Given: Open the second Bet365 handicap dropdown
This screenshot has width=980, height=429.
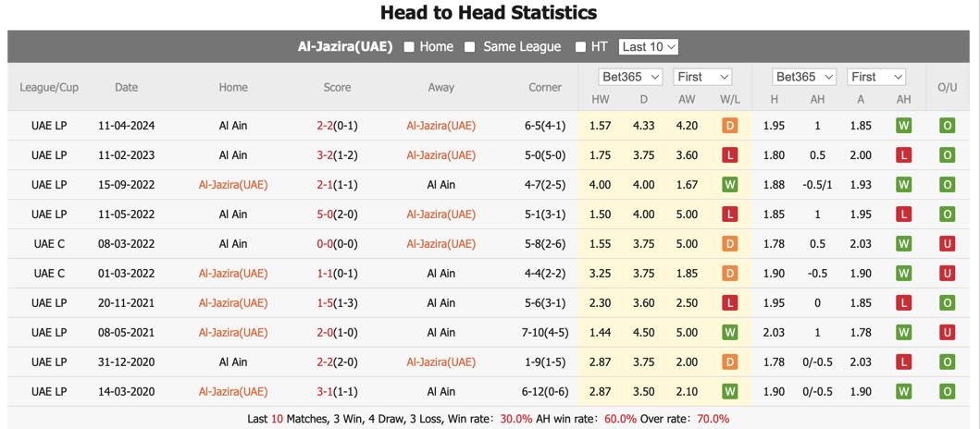Looking at the screenshot, I should [x=804, y=77].
